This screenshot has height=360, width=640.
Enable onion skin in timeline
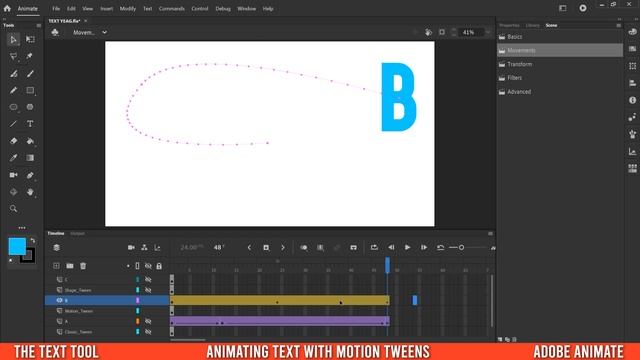tap(304, 247)
